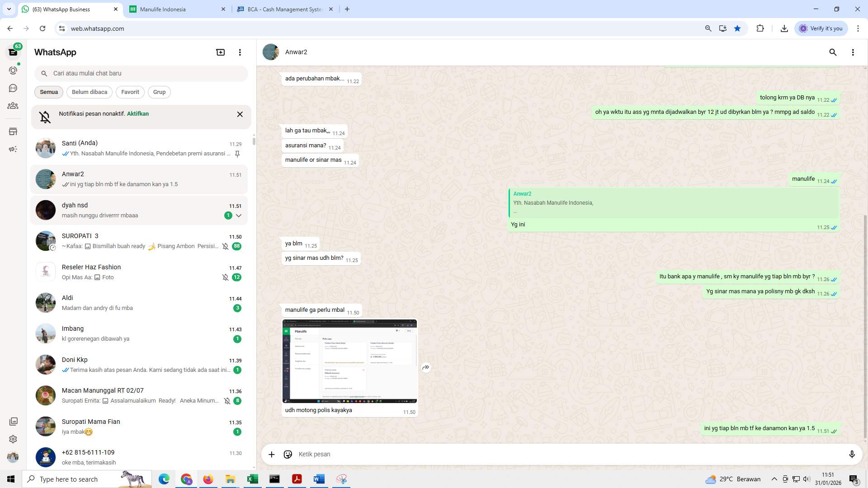The height and width of the screenshot is (488, 868).
Task: Expand chat options chevron on dyah nsd
Action: [239, 216]
